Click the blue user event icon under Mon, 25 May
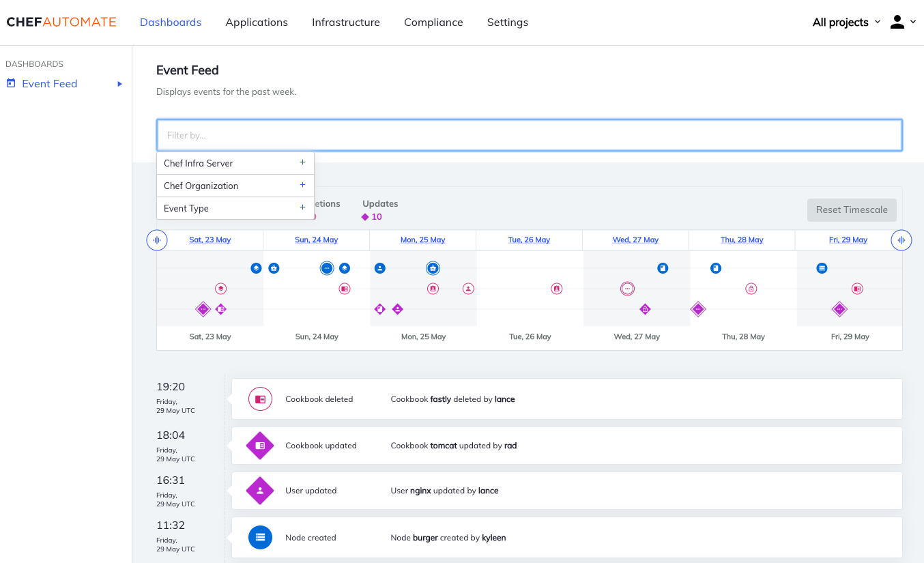This screenshot has width=924, height=563. click(x=379, y=268)
